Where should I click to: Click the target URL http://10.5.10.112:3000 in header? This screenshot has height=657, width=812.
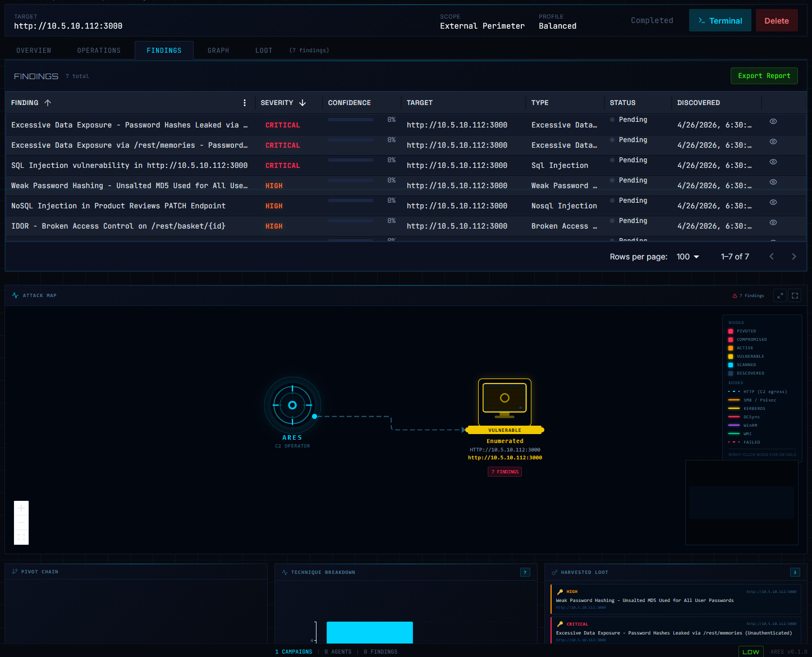pos(68,26)
